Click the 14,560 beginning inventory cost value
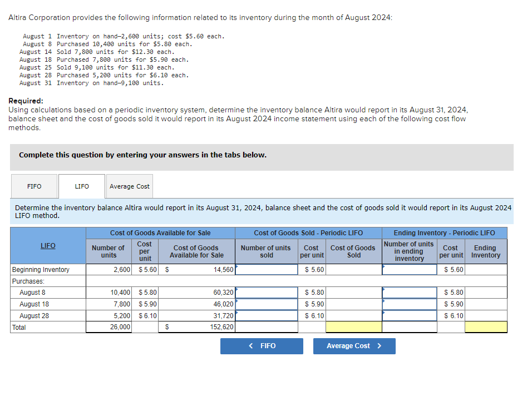532x396 pixels. (223, 270)
